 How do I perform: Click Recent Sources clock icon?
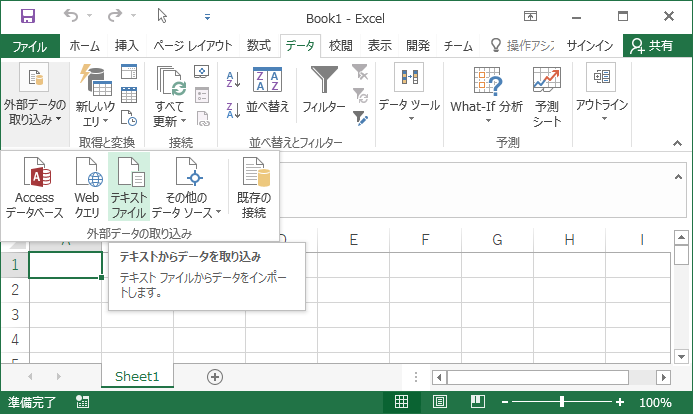pos(129,118)
